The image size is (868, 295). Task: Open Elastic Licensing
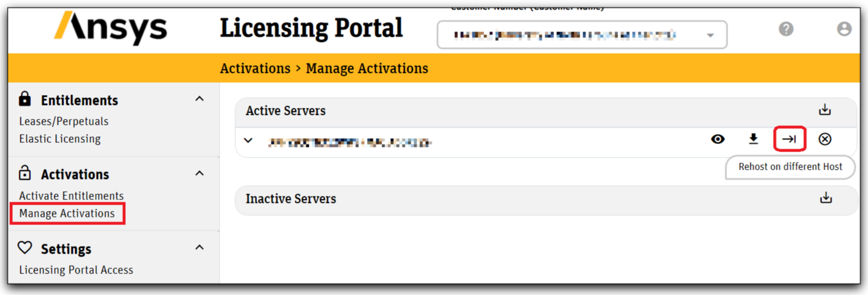click(x=59, y=139)
